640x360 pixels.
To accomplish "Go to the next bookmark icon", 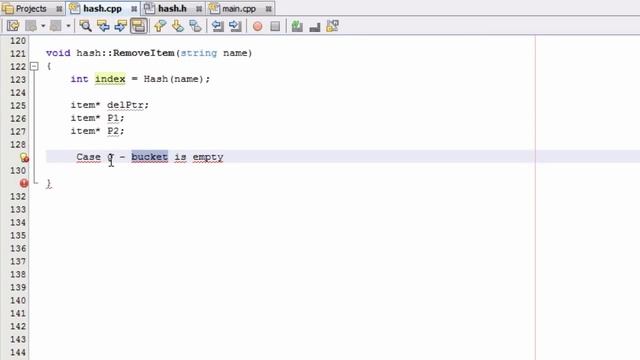I will click(x=177, y=26).
